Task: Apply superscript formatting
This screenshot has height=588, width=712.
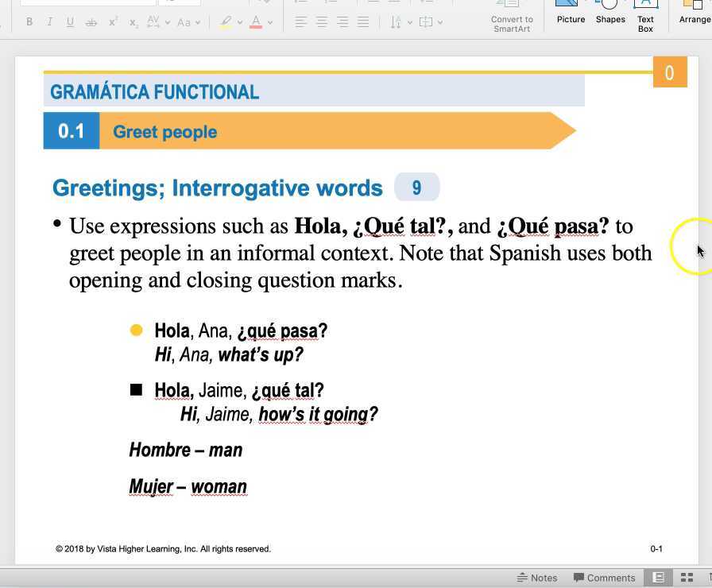Action: click(113, 22)
